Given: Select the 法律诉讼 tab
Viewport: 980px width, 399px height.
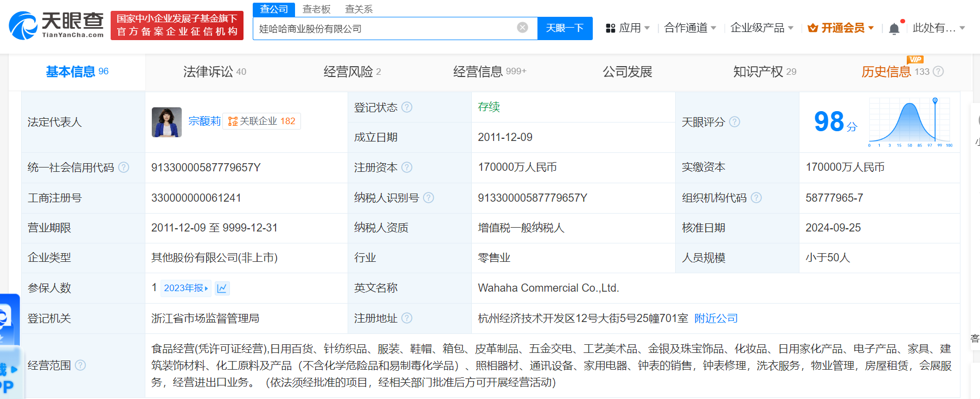Looking at the screenshot, I should 214,72.
